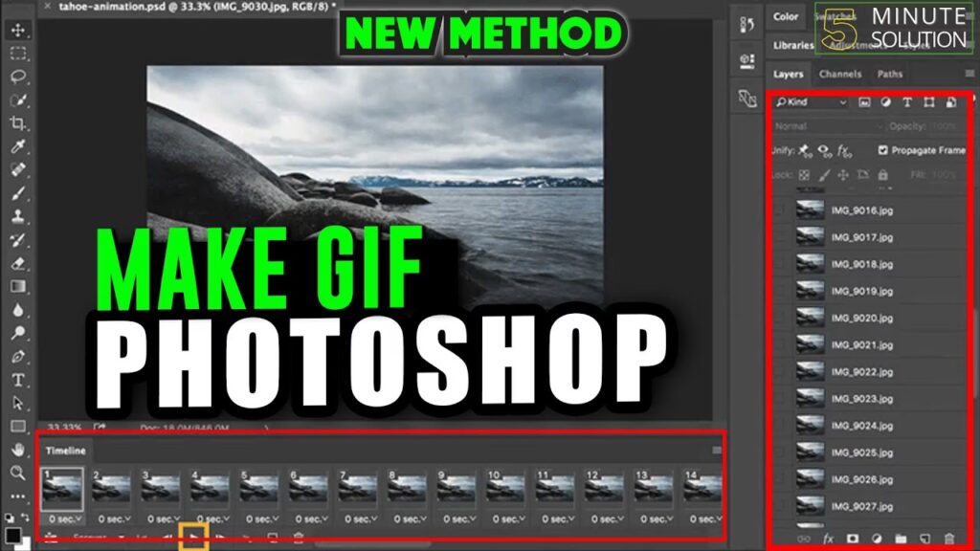Select the Lasso tool
The width and height of the screenshot is (980, 551).
pyautogui.click(x=17, y=77)
